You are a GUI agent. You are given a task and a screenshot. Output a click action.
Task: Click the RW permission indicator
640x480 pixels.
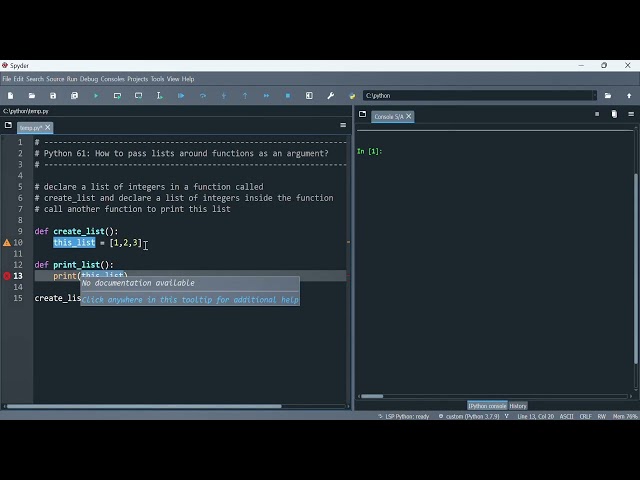(x=602, y=416)
